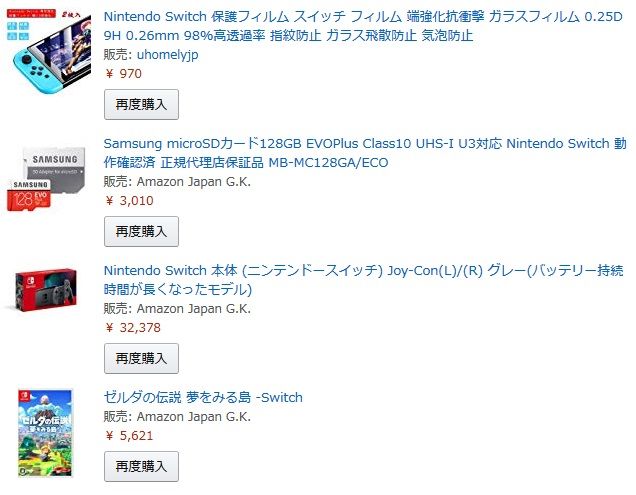Open the ゼルダの伝説 夢をみる島 -Switch title link

tap(203, 398)
